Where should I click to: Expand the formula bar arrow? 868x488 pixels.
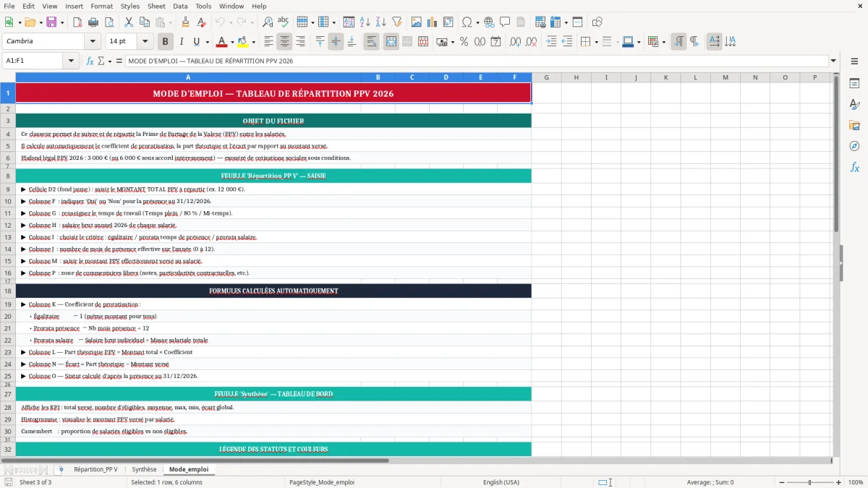tap(833, 61)
